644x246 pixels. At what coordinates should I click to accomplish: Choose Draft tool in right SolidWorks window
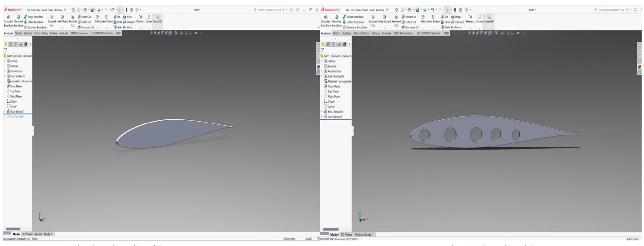pyautogui.click(x=445, y=22)
